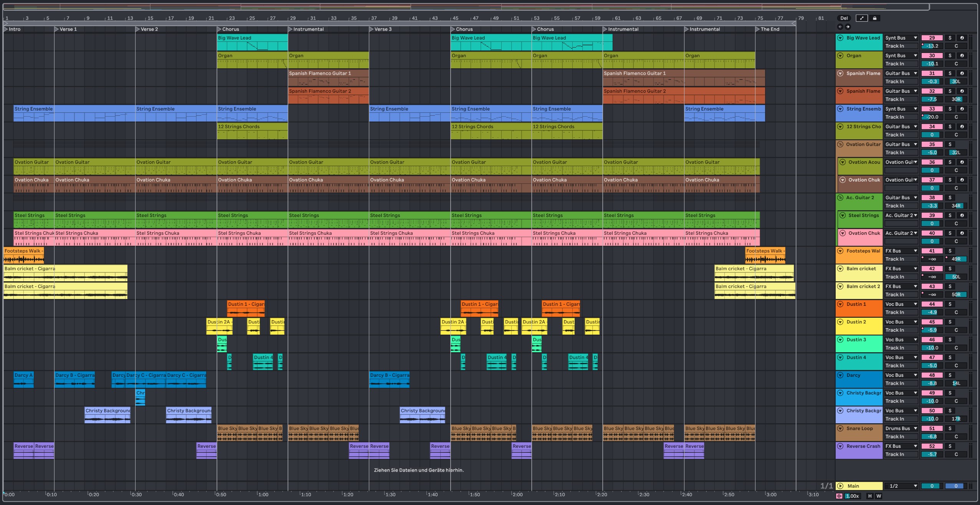The image size is (980, 505).
Task: Click the H height optimize button
Action: (870, 496)
